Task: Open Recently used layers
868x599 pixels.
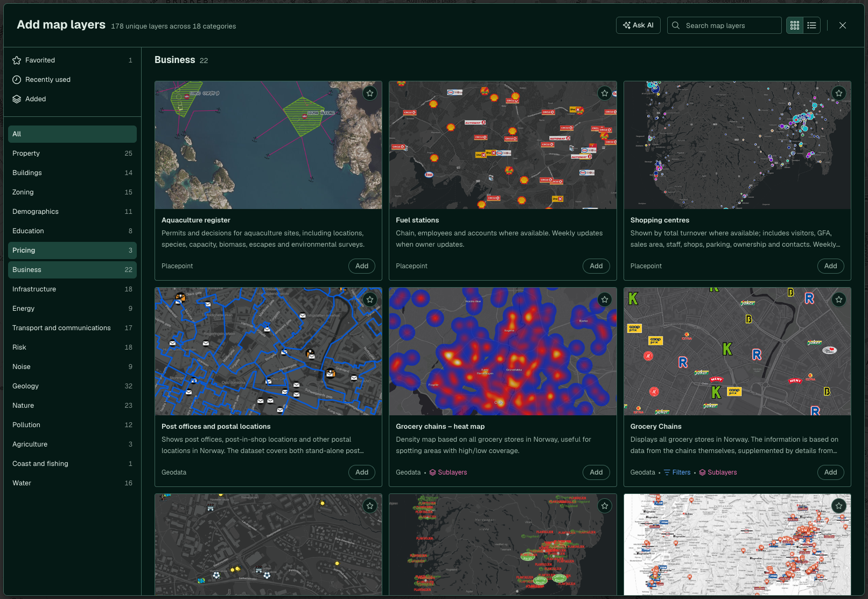Action: coord(72,80)
